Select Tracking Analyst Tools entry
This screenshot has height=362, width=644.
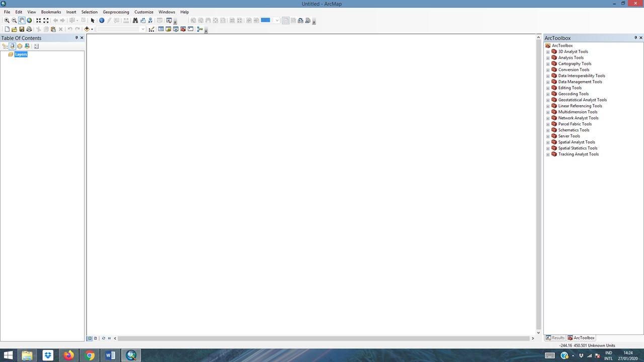[578, 154]
